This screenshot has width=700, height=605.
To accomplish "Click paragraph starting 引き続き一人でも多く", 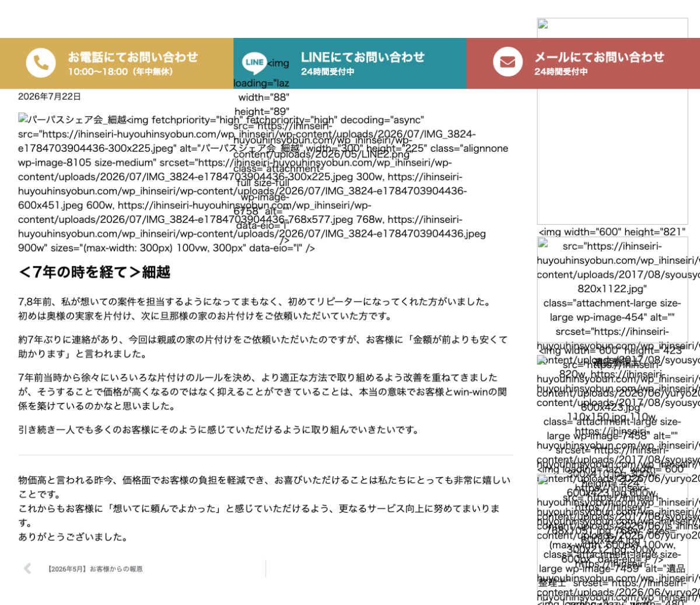I will pyautogui.click(x=219, y=430).
